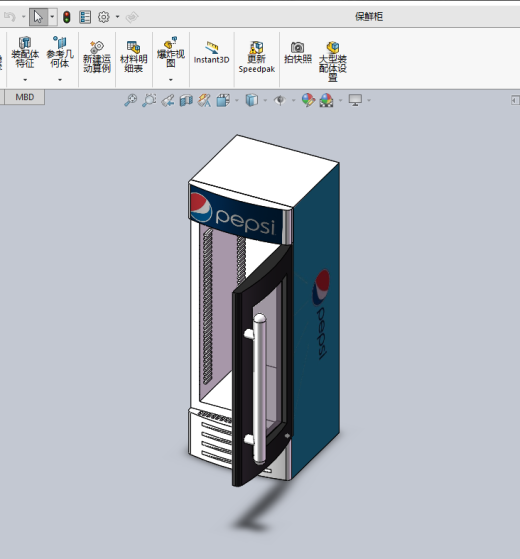Screen dimensions: 520x559
Task: Click the Instant3D tool icon
Action: (212, 47)
